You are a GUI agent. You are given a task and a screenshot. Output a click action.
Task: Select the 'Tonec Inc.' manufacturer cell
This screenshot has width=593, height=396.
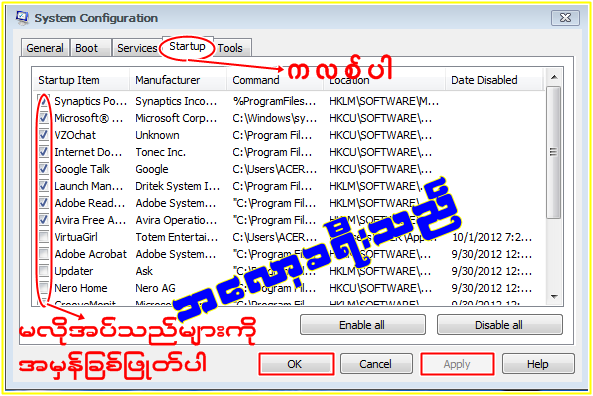161,152
